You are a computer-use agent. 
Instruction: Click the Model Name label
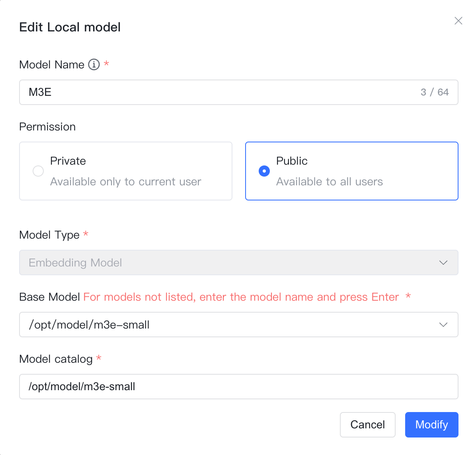point(52,64)
